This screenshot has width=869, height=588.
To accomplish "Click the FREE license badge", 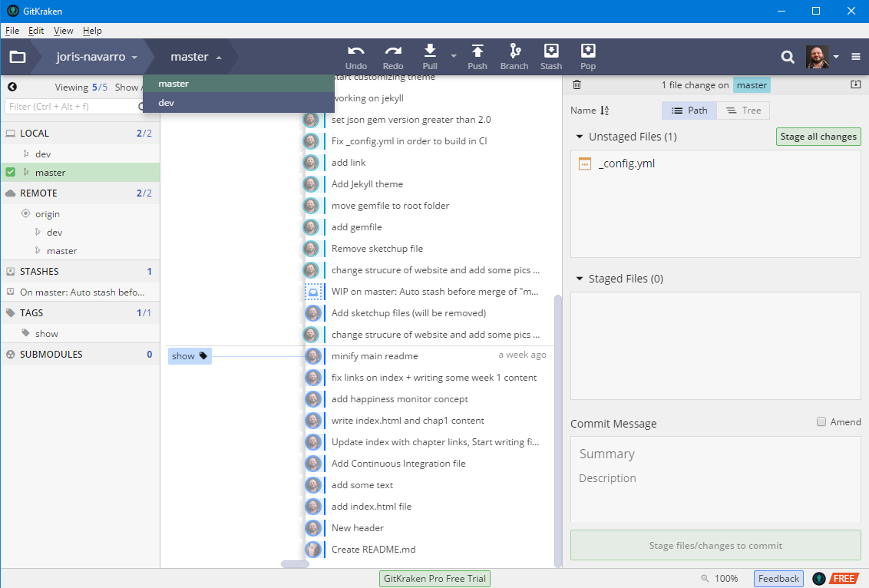I will [844, 579].
